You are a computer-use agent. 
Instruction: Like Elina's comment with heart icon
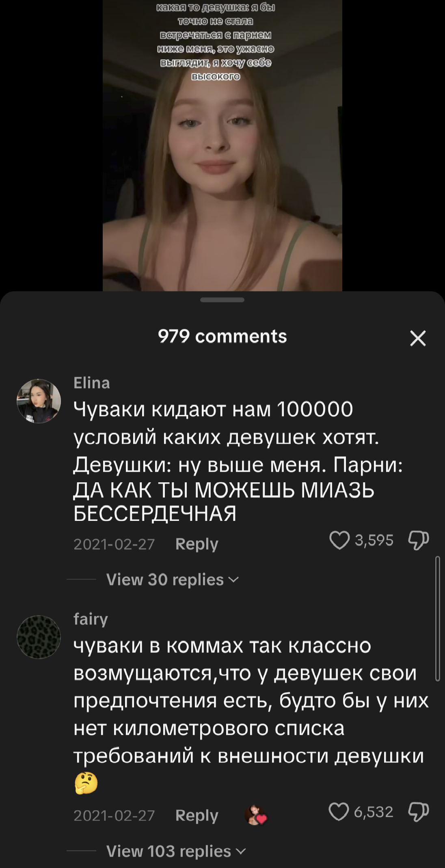tap(339, 540)
